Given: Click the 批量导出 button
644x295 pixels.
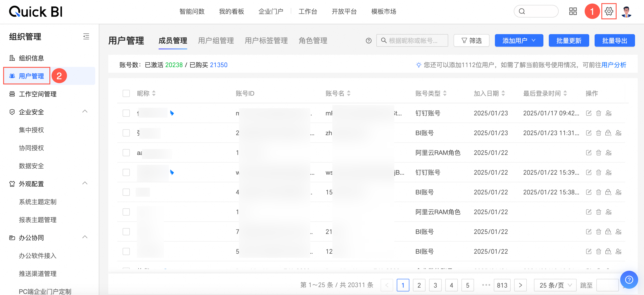Looking at the screenshot, I should [x=614, y=41].
